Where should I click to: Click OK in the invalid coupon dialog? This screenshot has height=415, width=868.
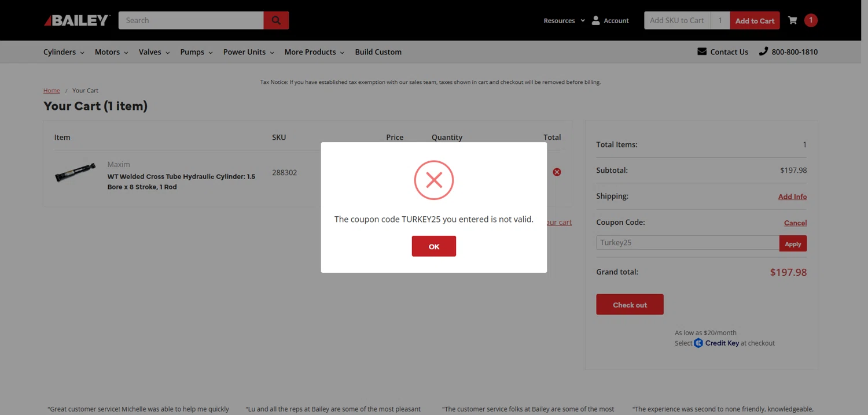434,246
